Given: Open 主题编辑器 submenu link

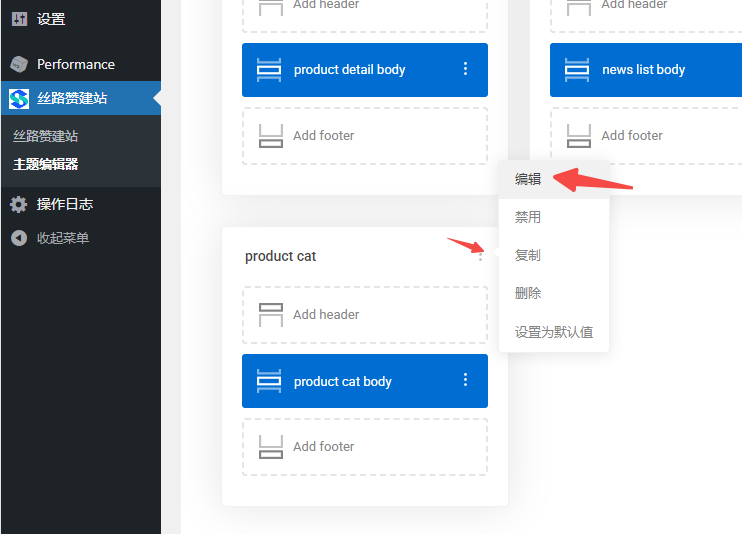Looking at the screenshot, I should click(46, 164).
